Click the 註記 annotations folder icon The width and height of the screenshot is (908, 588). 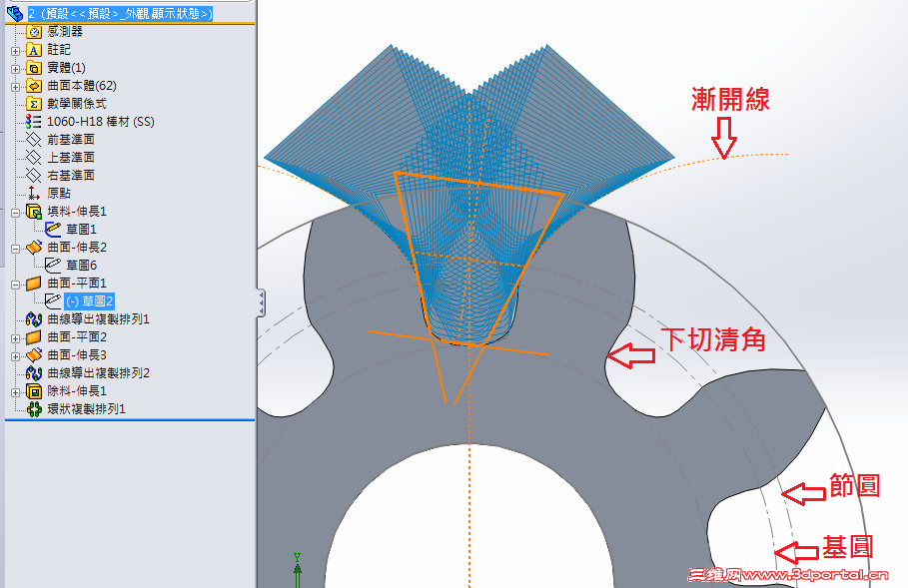click(34, 50)
